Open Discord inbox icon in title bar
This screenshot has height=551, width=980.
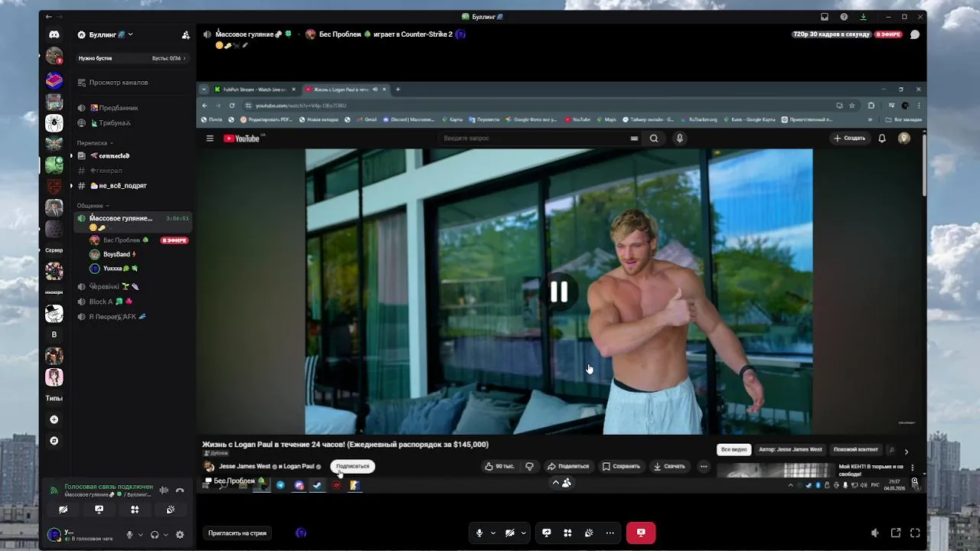pyautogui.click(x=825, y=17)
